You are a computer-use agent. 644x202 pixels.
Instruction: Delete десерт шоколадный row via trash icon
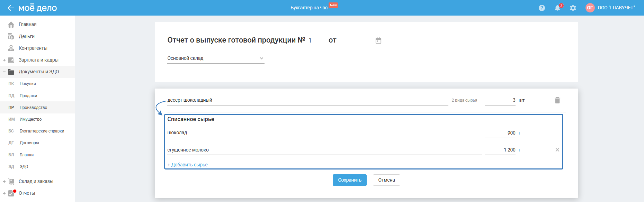click(557, 100)
